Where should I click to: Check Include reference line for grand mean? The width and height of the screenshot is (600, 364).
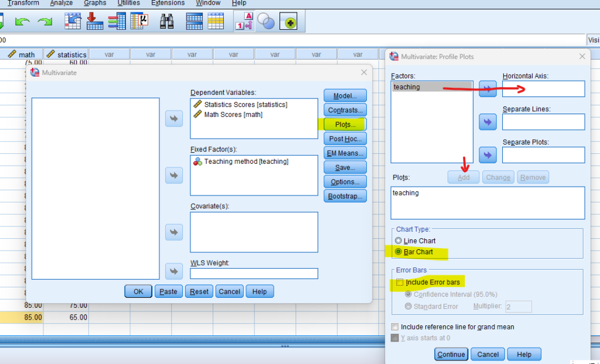[x=395, y=327]
